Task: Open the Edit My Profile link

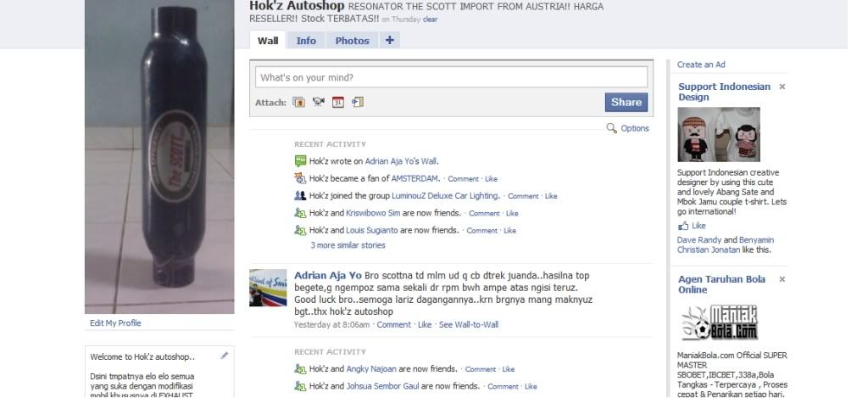Action: [x=115, y=322]
